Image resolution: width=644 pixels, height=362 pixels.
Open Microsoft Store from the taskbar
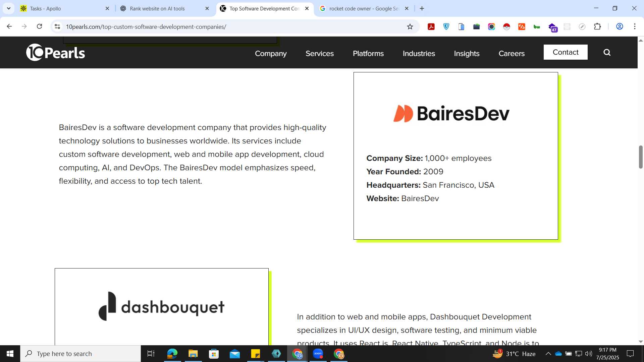tap(214, 354)
